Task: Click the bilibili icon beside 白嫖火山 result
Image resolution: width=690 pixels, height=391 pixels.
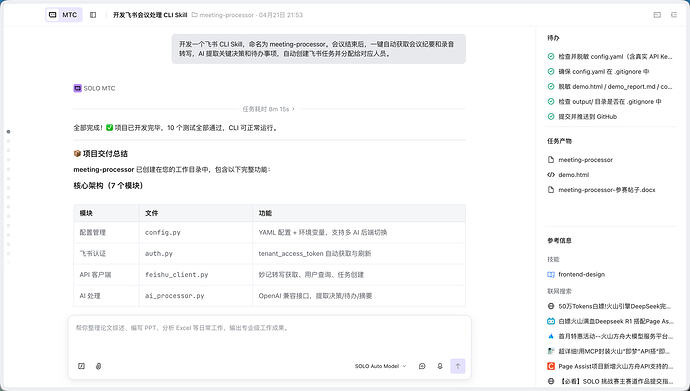Action: click(x=551, y=321)
